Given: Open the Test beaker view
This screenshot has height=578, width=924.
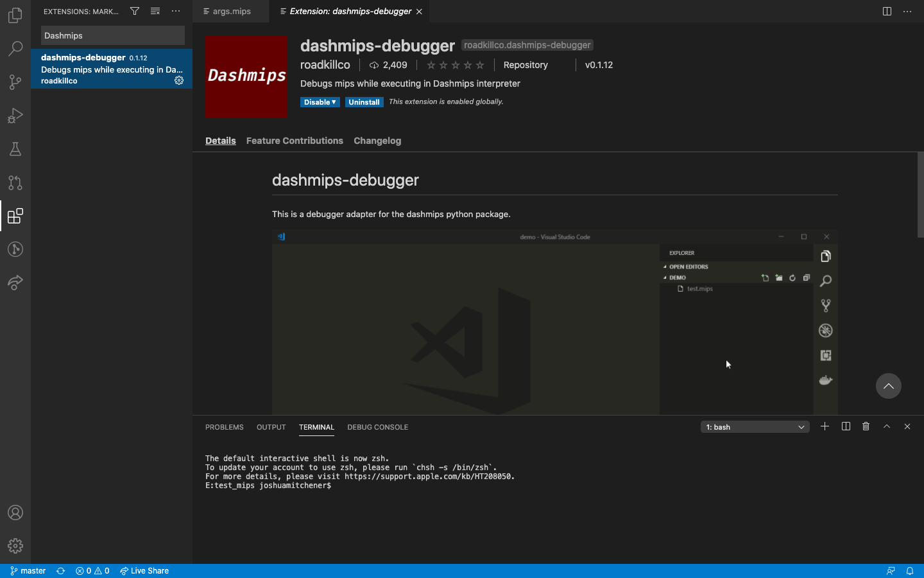Looking at the screenshot, I should pos(15,149).
